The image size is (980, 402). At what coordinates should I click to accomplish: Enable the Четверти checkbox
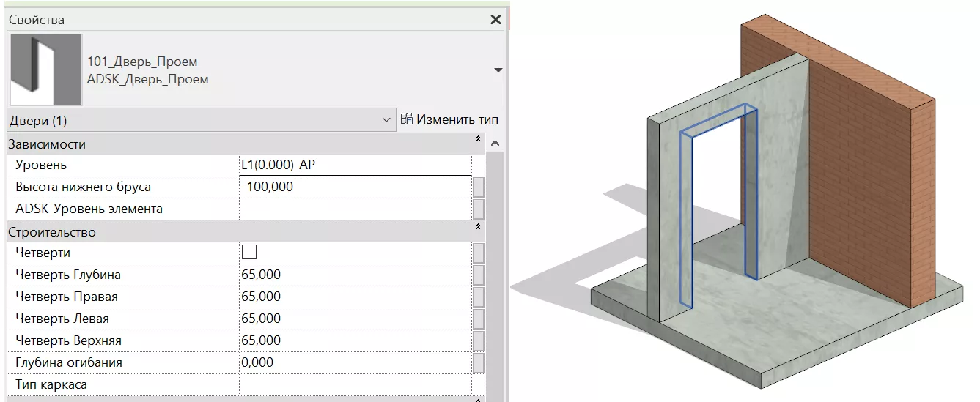pos(249,253)
